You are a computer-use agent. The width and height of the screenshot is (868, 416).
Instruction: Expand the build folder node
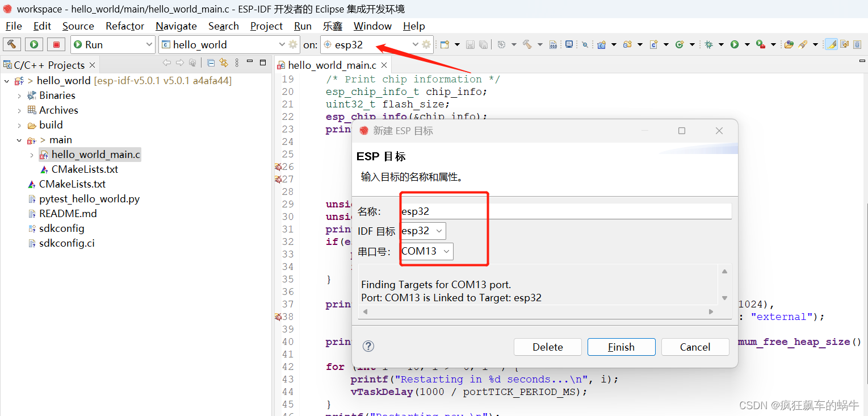(19, 125)
